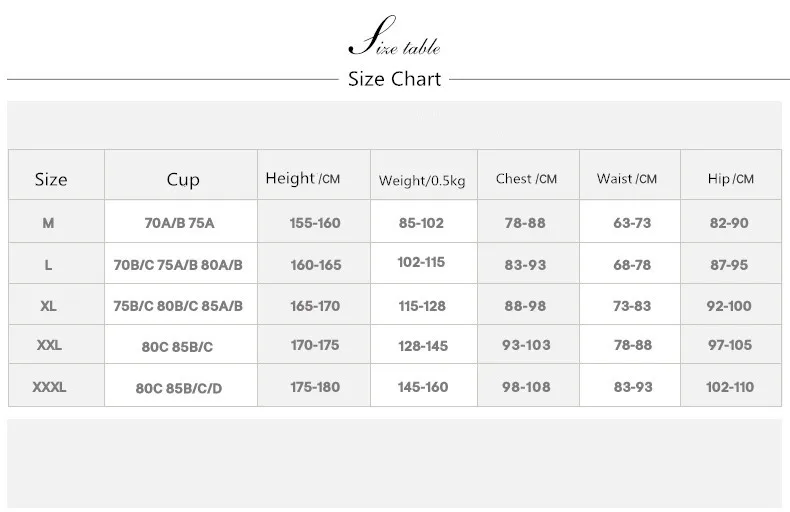
Task: Click cup value '75B/C 80B/C 85A/B'
Action: coord(178,306)
